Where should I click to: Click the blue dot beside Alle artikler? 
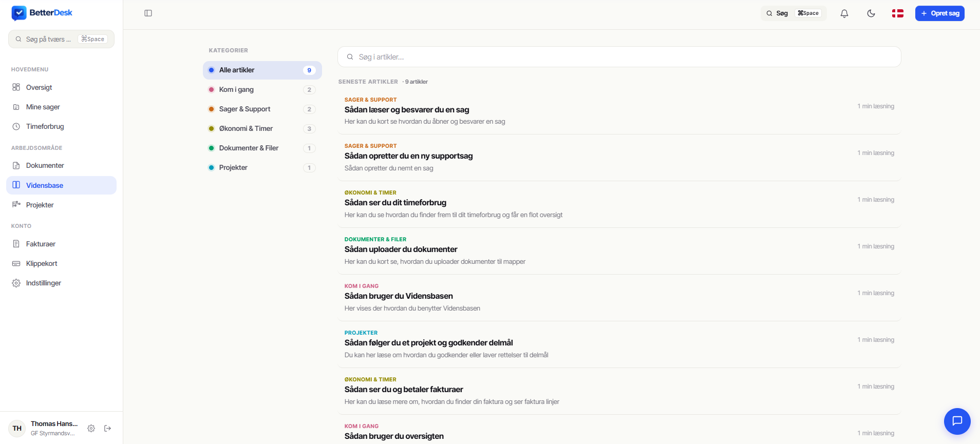coord(211,70)
